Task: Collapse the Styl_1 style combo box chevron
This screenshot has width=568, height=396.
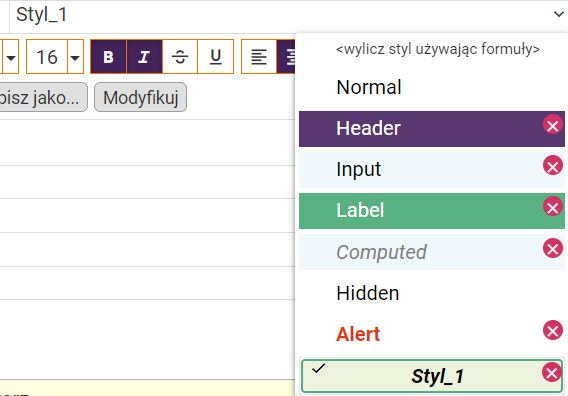Action: [x=559, y=14]
